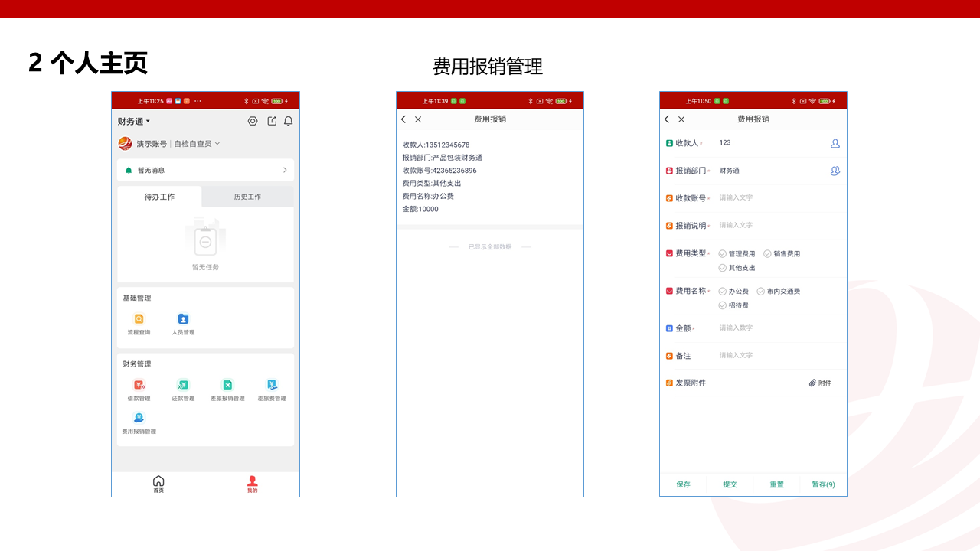
Task: Go to the 我的 bottom tab
Action: click(x=252, y=484)
